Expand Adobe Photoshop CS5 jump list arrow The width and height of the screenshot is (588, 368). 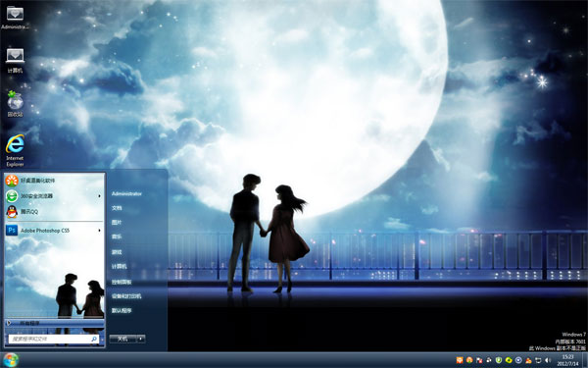(99, 231)
